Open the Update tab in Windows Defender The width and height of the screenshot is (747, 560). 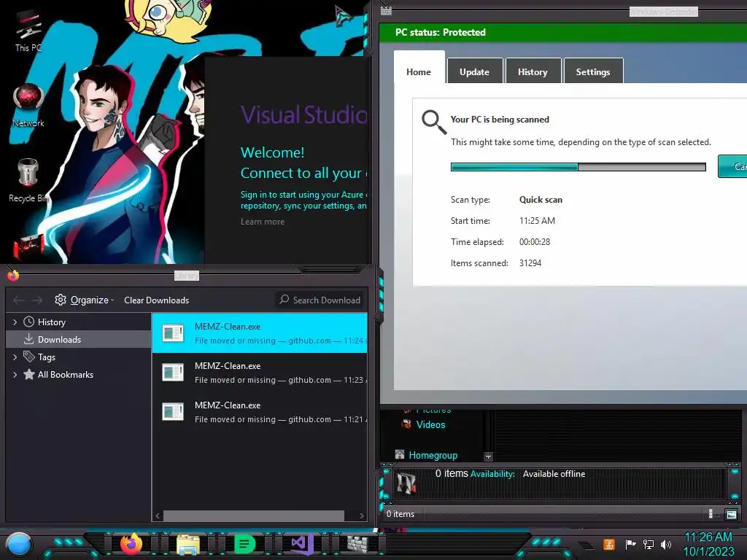(x=474, y=71)
